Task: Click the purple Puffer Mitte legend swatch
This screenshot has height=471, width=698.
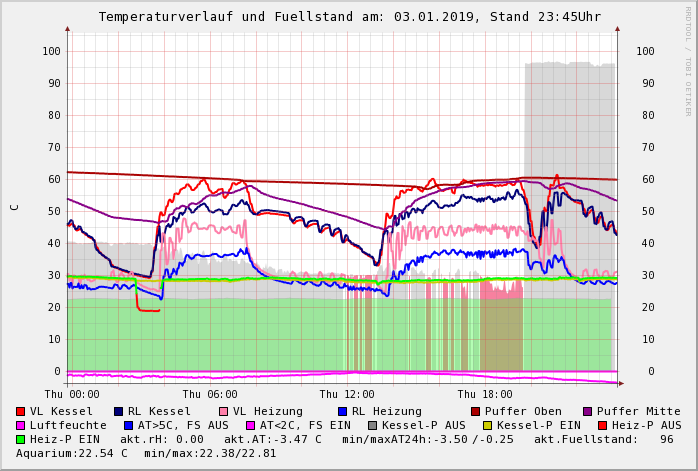Action: [x=587, y=411]
